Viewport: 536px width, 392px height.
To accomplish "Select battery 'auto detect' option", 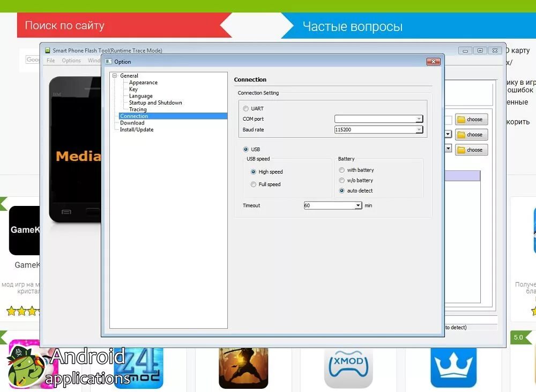I will coord(341,190).
